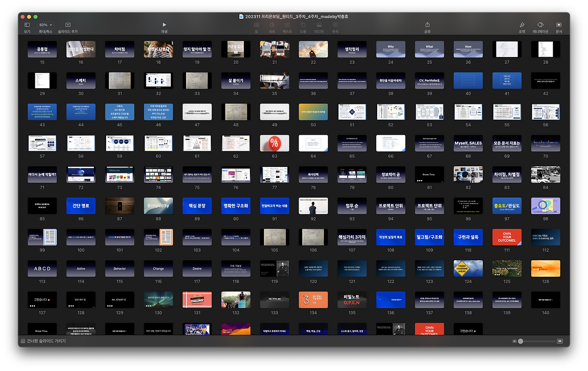This screenshot has width=588, height=371.
Task: Open the 애니메이션 (Animate) inspector
Action: tap(540, 25)
